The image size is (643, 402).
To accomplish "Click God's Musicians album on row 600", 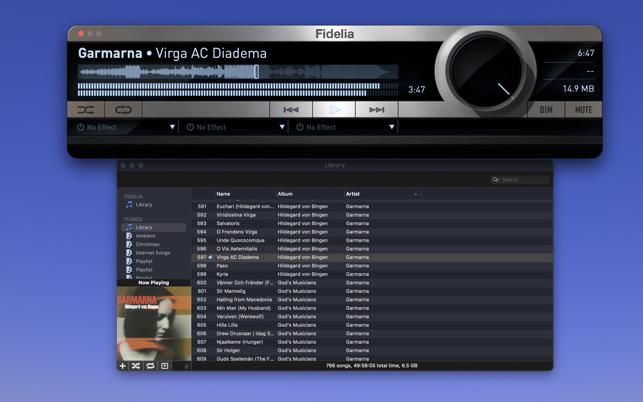I will point(297,283).
